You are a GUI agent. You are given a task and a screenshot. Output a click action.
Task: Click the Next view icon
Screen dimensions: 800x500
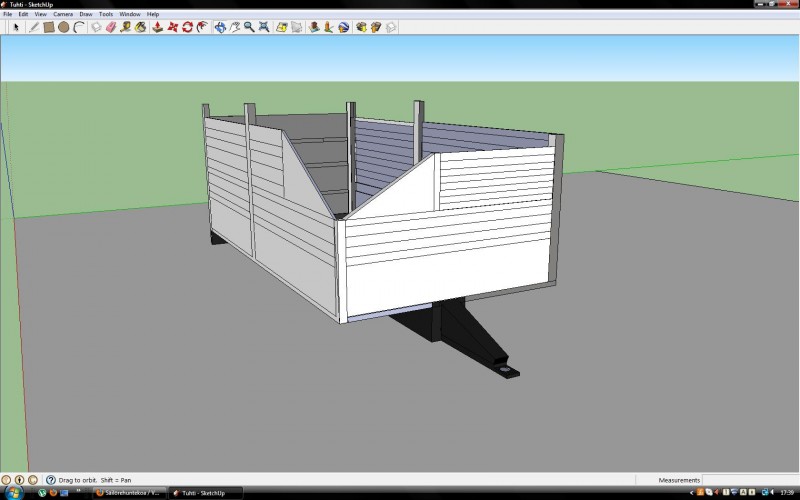(296, 27)
